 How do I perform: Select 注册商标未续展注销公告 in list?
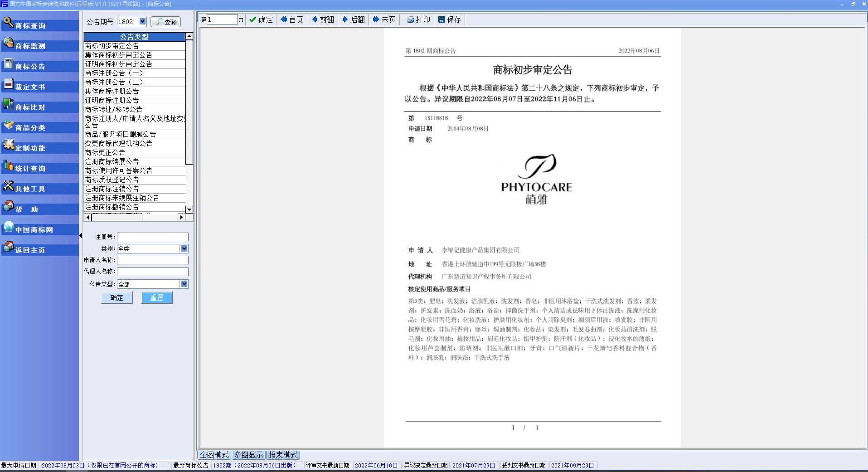click(135, 198)
